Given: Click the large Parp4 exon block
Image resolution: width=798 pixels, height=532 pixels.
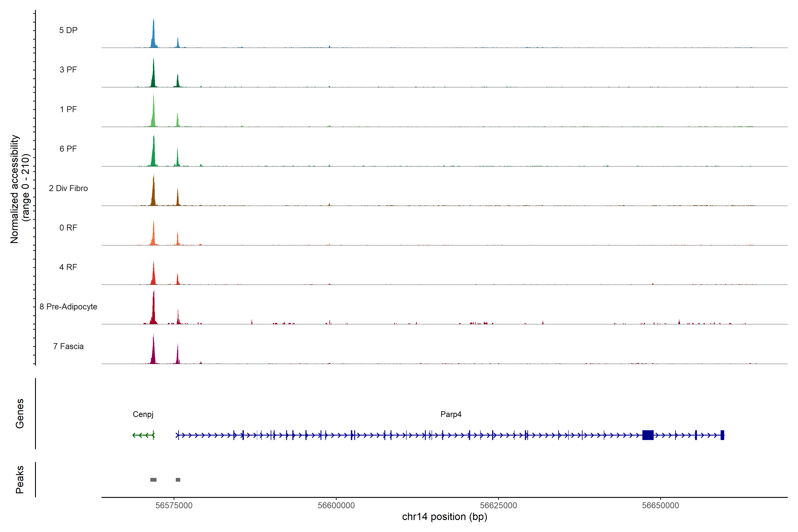Looking at the screenshot, I should point(648,435).
